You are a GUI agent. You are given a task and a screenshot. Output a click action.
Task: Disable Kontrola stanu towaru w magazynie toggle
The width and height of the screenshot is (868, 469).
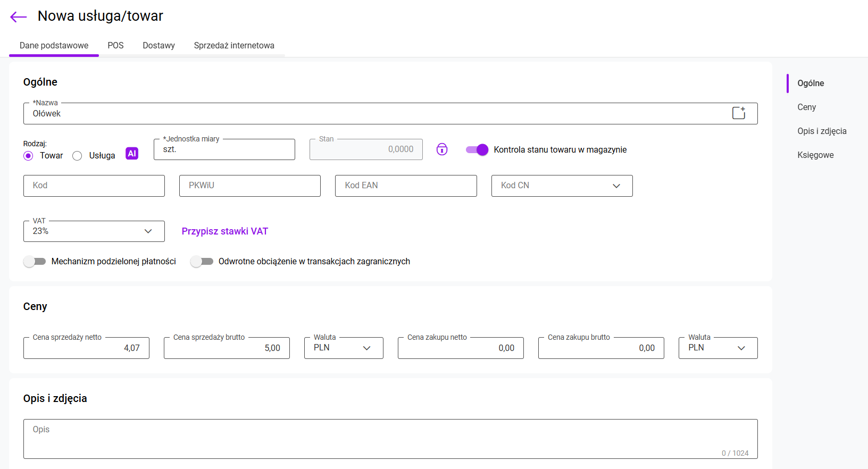(477, 150)
